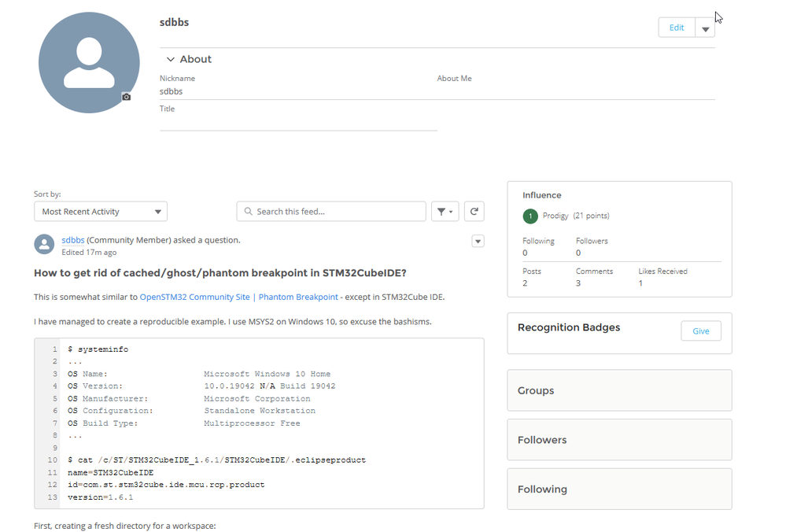
Task: Click the Nickname value sdbbs
Action: point(171,91)
